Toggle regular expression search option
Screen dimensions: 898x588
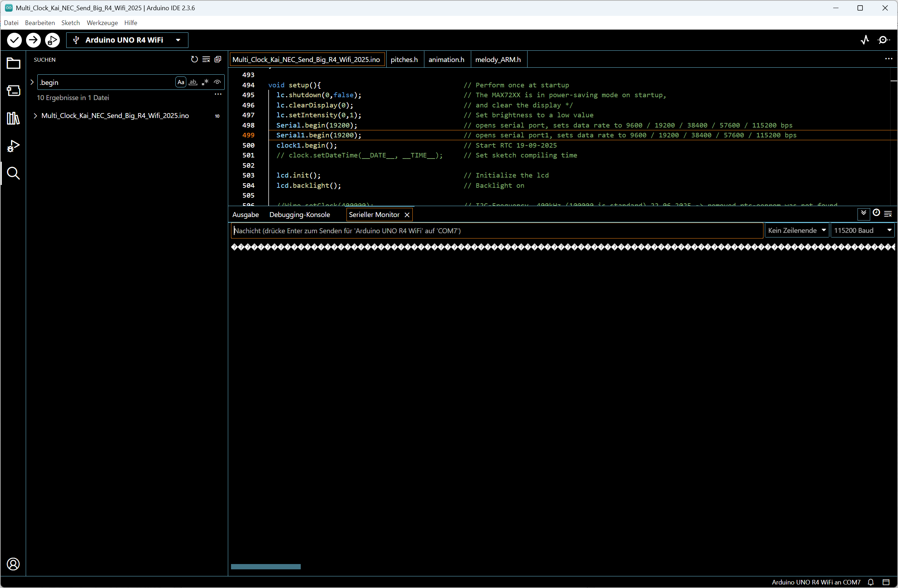(205, 82)
